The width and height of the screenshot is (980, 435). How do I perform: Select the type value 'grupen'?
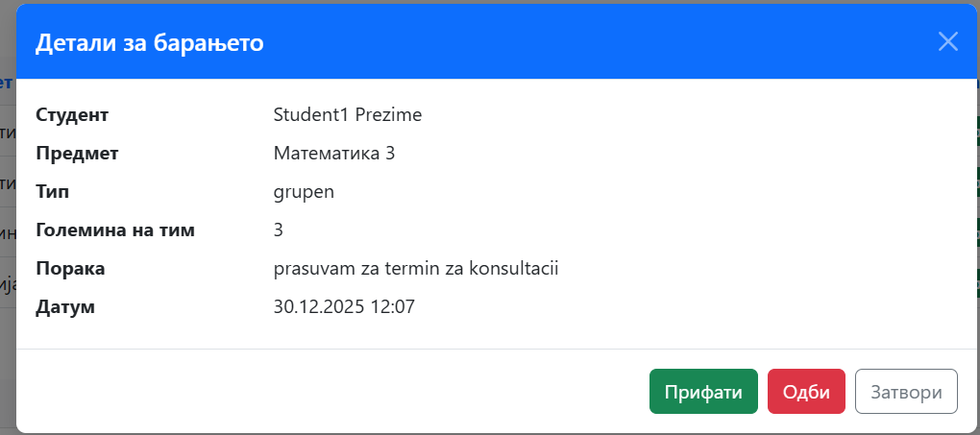[x=304, y=192]
